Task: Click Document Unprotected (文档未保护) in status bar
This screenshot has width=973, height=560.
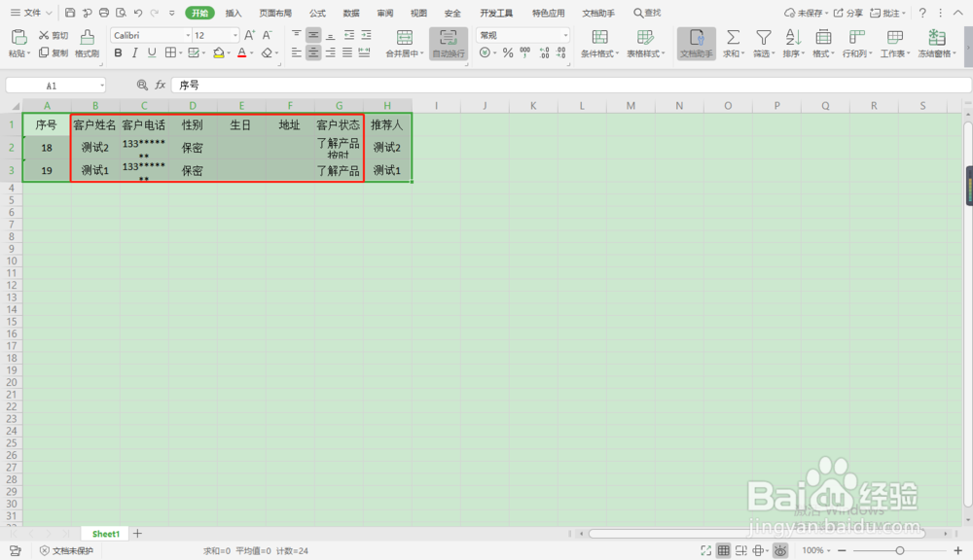Action: pyautogui.click(x=66, y=550)
